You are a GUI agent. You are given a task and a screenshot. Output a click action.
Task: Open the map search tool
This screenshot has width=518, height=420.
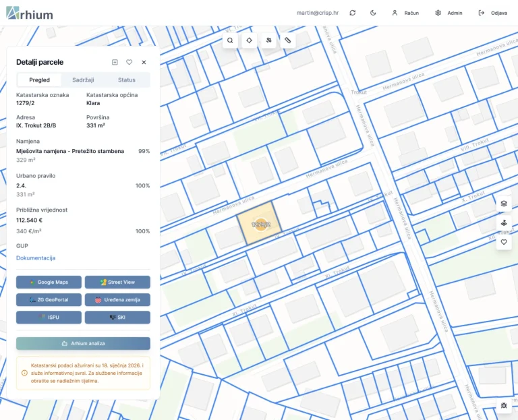point(230,40)
